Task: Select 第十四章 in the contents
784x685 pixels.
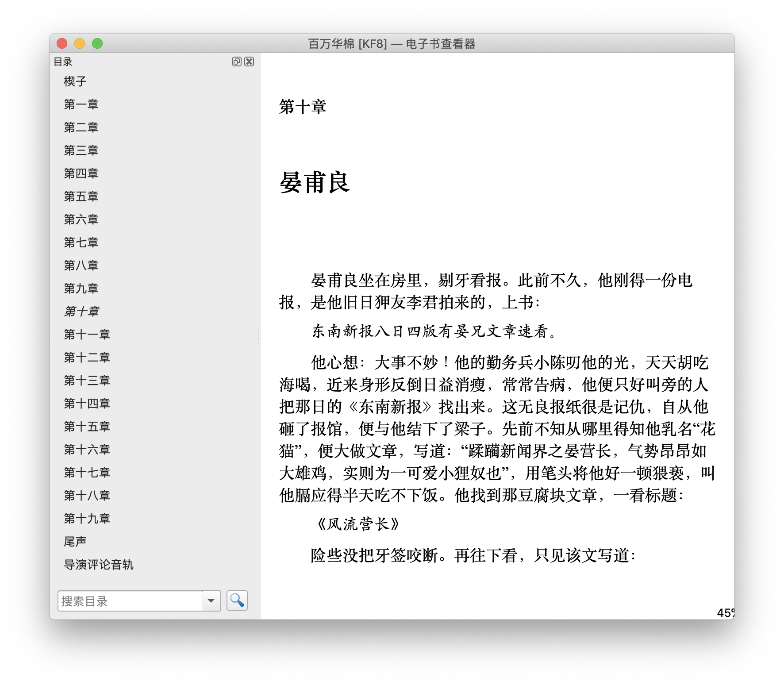Action: 87,404
